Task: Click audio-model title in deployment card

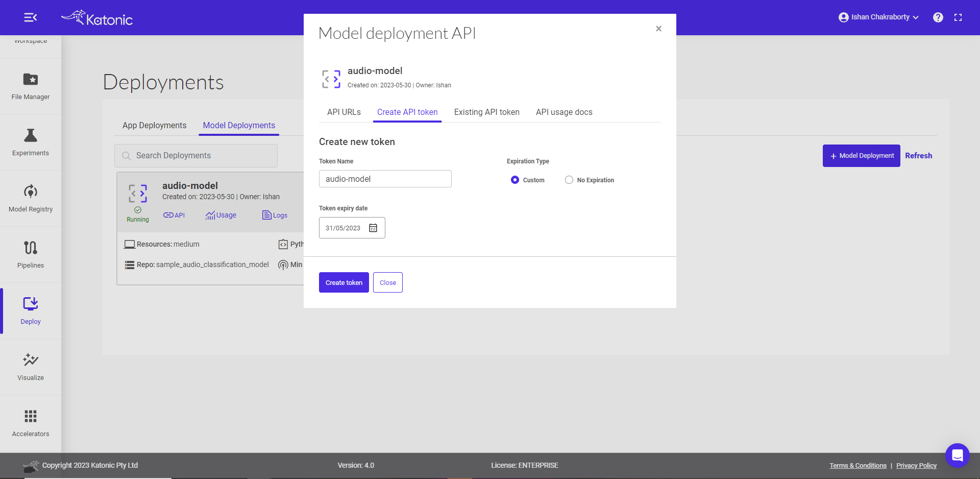Action: pos(190,186)
